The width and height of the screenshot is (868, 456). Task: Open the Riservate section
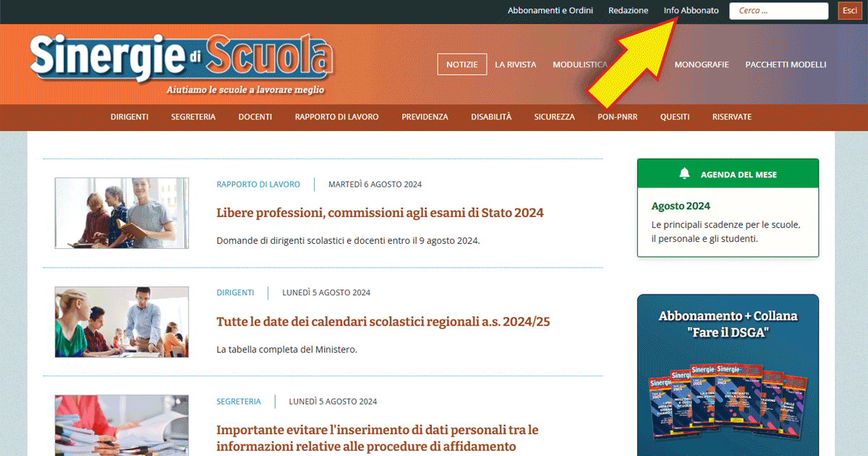(x=732, y=117)
